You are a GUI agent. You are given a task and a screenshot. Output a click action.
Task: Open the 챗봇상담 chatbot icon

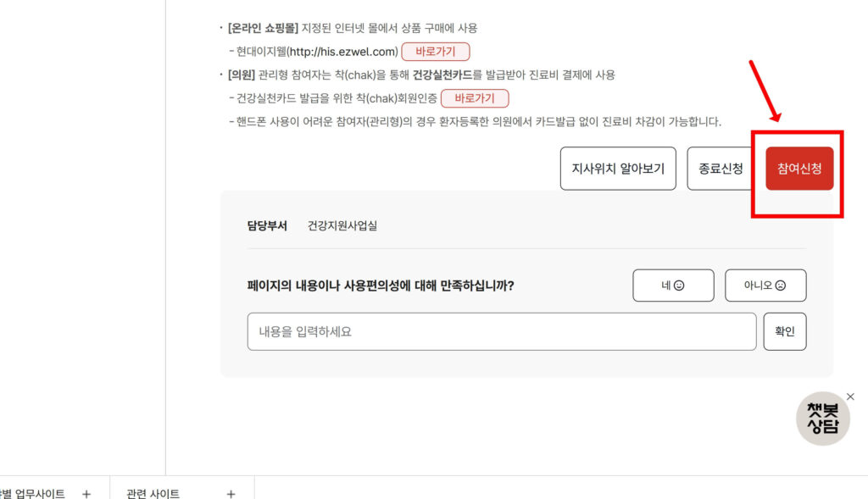(x=822, y=419)
